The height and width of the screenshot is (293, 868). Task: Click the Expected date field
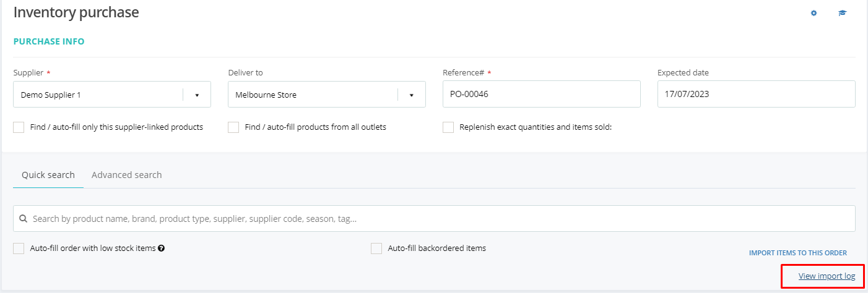(757, 95)
